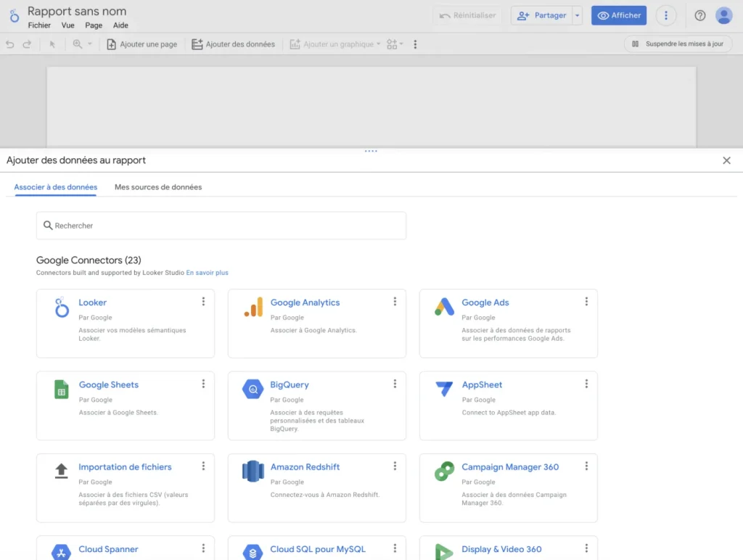743x560 pixels.
Task: Click the blue Afficher button
Action: point(619,16)
